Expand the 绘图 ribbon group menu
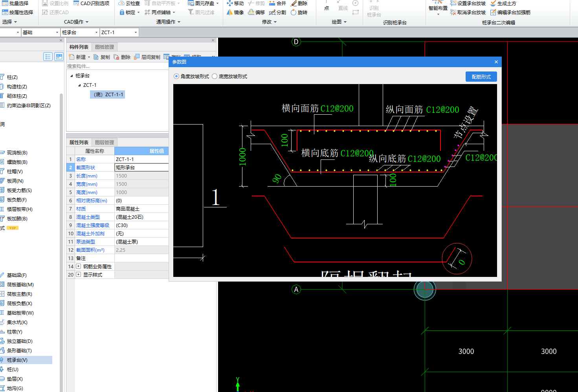The width and height of the screenshot is (578, 392). coord(339,22)
